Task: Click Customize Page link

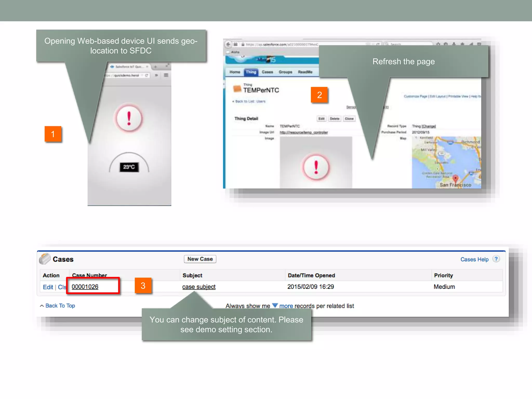Action: pyautogui.click(x=415, y=96)
